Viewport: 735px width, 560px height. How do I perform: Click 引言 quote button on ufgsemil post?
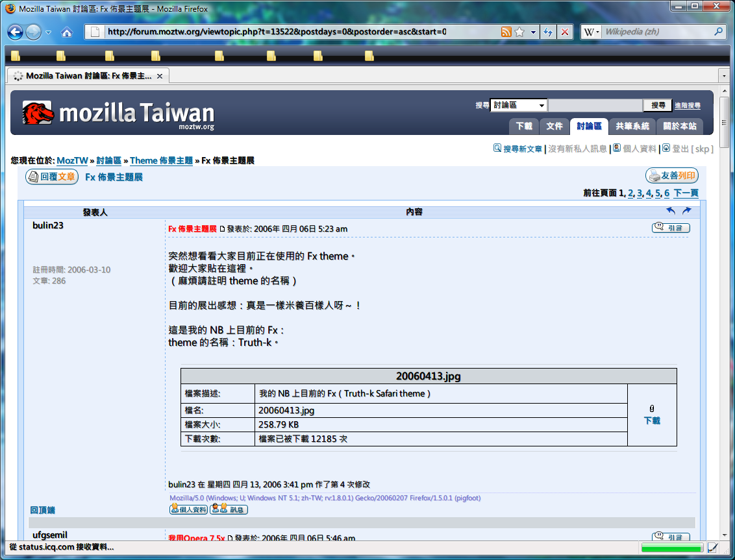671,536
